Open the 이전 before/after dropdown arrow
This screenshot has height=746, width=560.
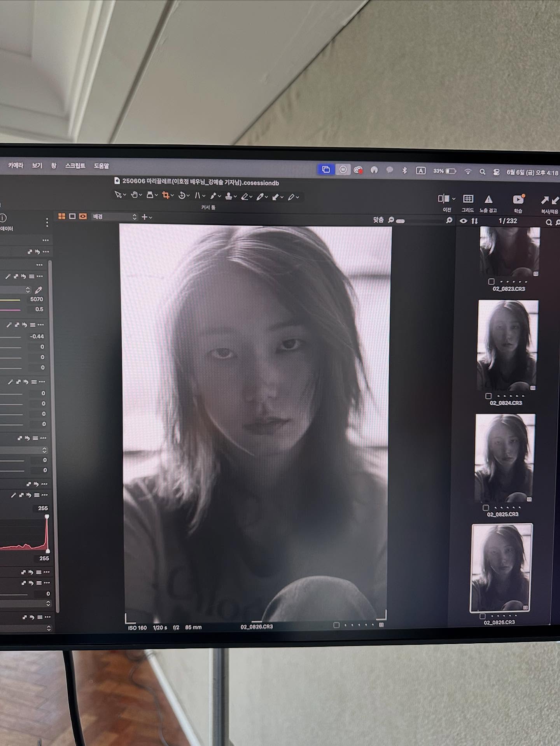click(454, 199)
